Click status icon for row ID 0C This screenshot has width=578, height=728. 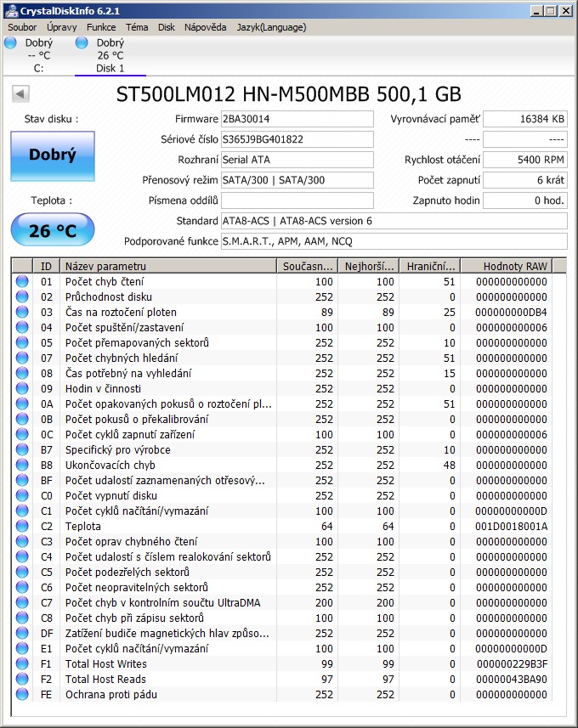click(x=22, y=435)
